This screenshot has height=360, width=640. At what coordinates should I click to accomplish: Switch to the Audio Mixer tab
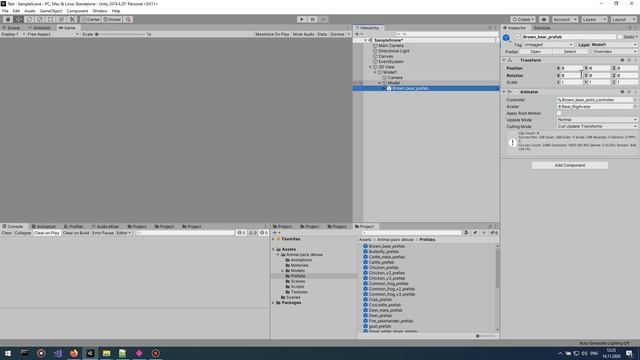(105, 226)
